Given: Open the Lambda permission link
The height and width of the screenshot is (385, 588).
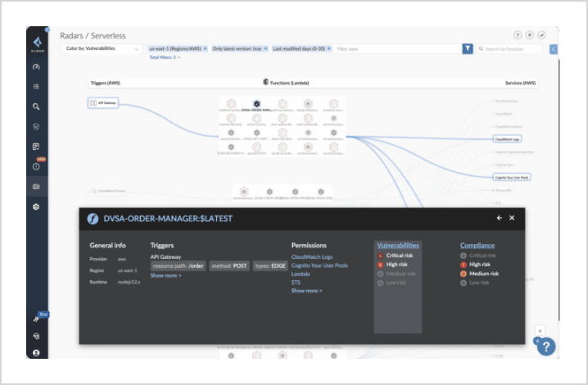Looking at the screenshot, I should [301, 274].
